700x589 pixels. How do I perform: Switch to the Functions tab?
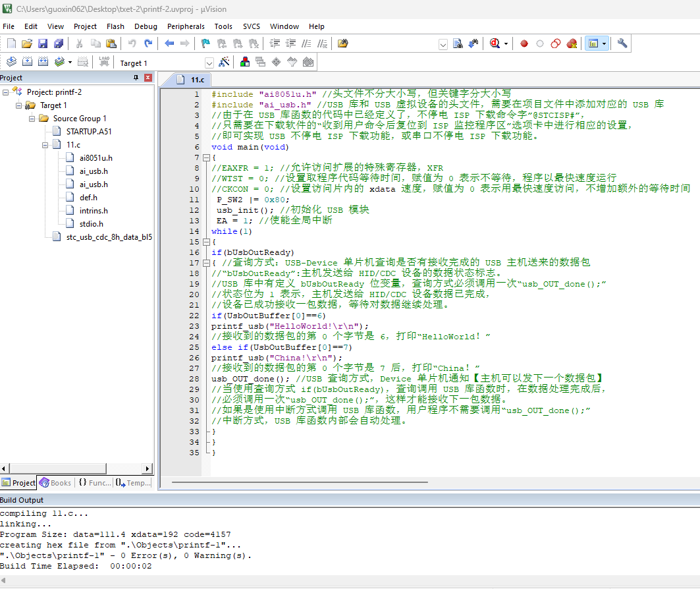point(95,483)
